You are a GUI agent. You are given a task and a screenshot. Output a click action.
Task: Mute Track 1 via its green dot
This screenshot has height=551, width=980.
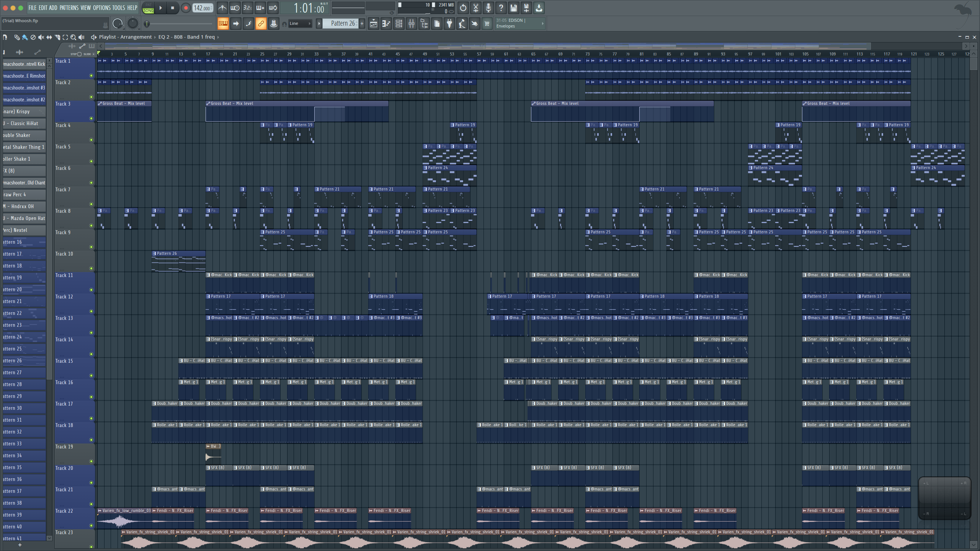91,75
